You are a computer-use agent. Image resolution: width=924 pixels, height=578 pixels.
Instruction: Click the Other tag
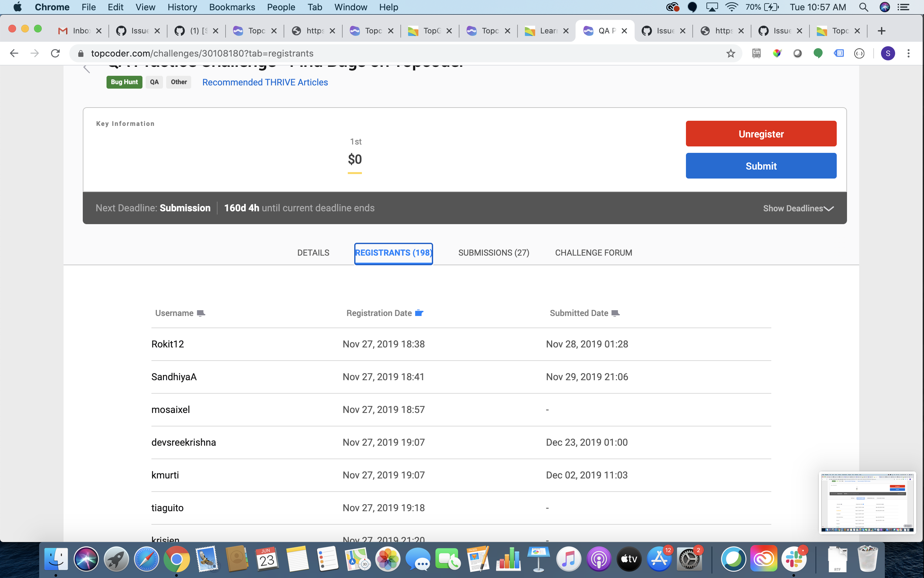[x=179, y=82]
